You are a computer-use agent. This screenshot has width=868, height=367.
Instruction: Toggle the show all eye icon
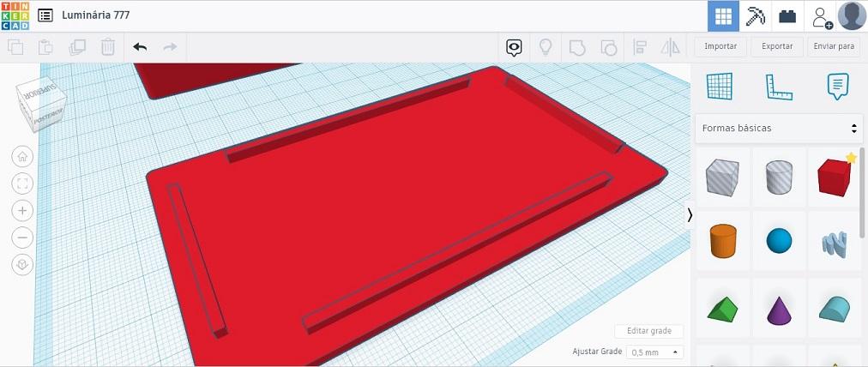(515, 48)
